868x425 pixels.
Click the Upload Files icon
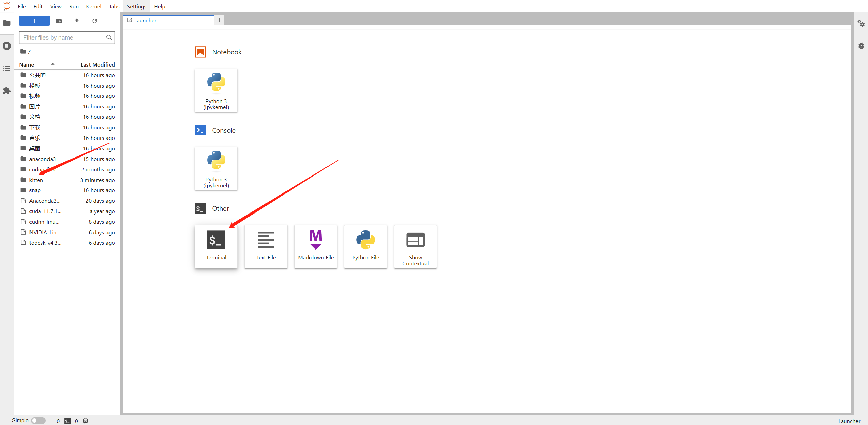pyautogui.click(x=77, y=21)
